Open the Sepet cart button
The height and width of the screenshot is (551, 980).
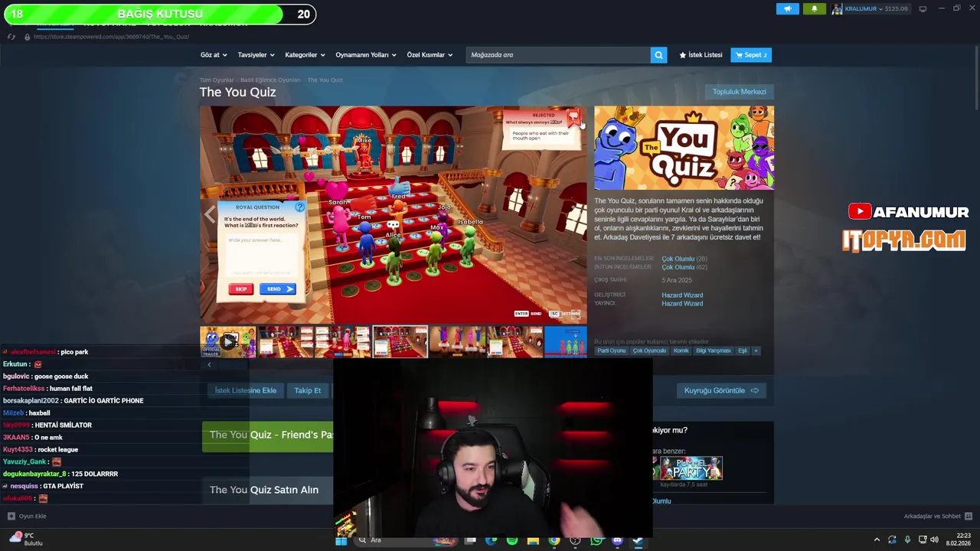point(751,55)
